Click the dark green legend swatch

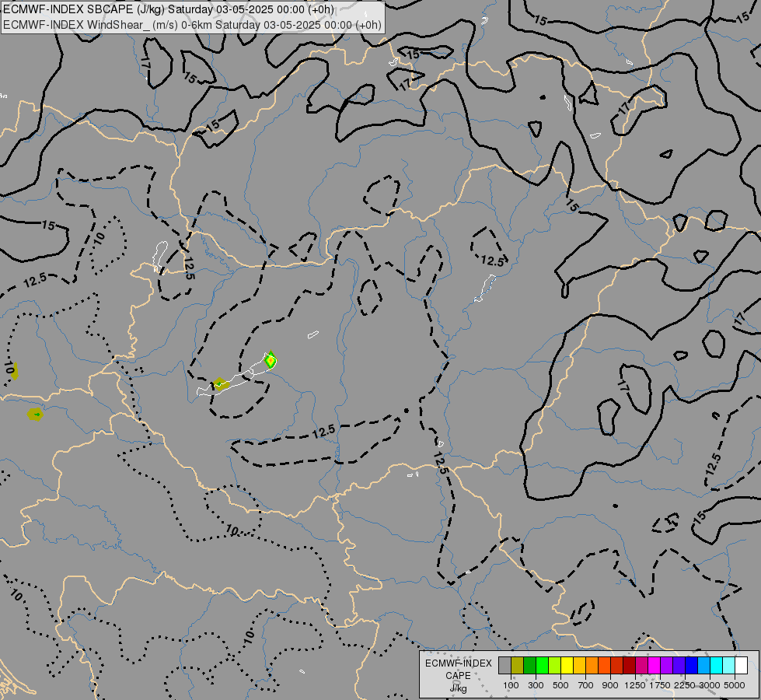click(x=530, y=665)
